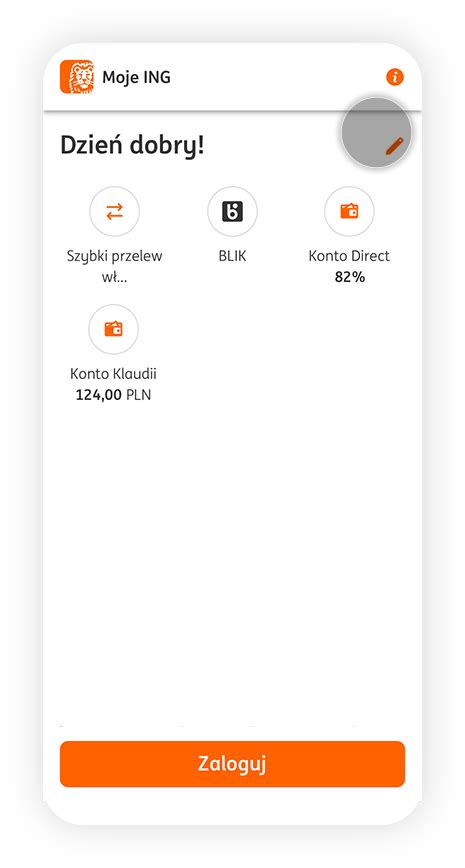Viewport: 465px width, 868px height.
Task: Tap the Moje ING title text
Action: click(x=136, y=78)
